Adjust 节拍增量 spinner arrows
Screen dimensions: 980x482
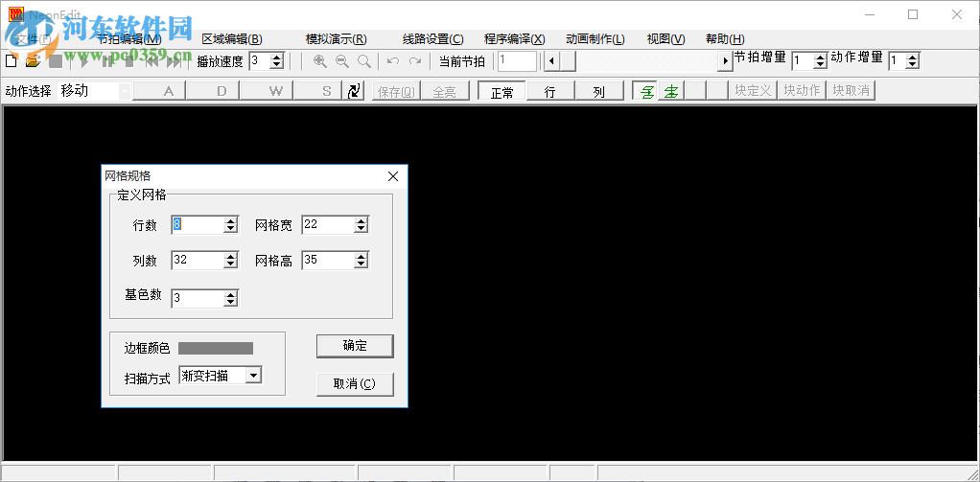click(x=821, y=61)
